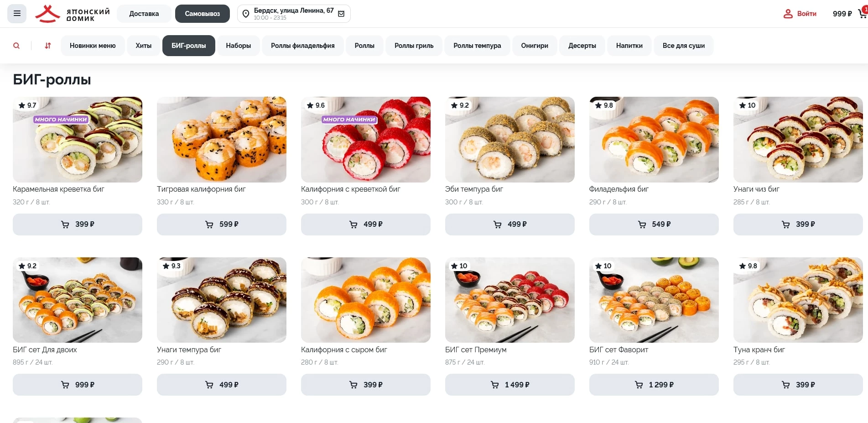Go to the Десерты category
Viewport: 868px width, 423px height.
click(582, 46)
